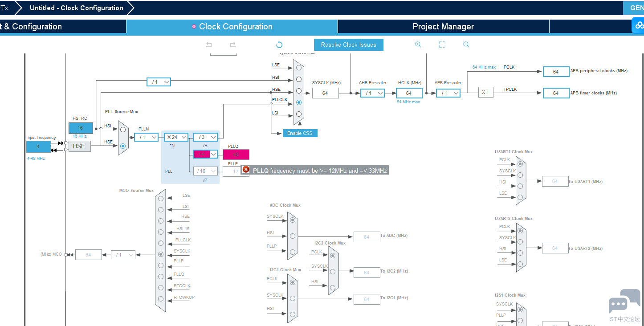Select LSI in System Clock Mux

299,114
